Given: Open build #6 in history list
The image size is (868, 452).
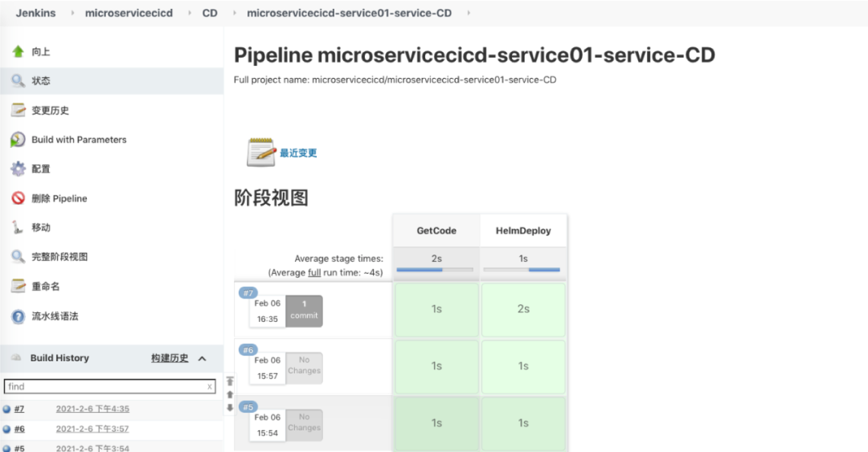Looking at the screenshot, I should (19, 429).
